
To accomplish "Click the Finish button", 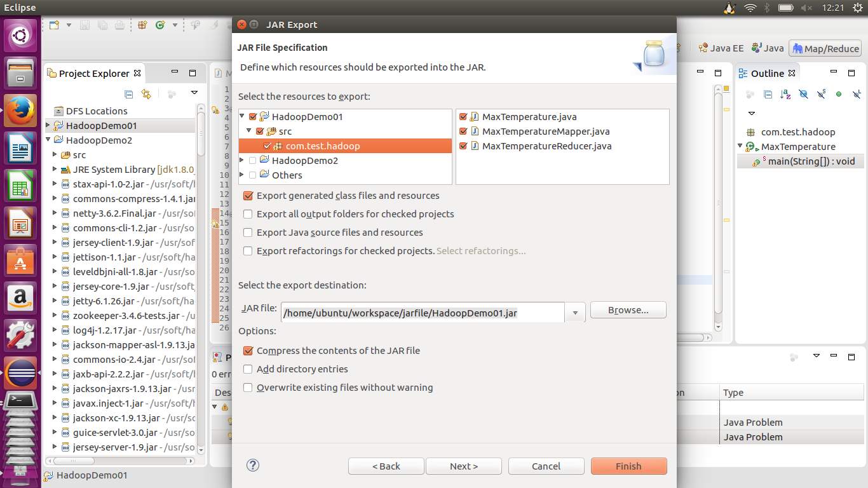I will tap(628, 466).
